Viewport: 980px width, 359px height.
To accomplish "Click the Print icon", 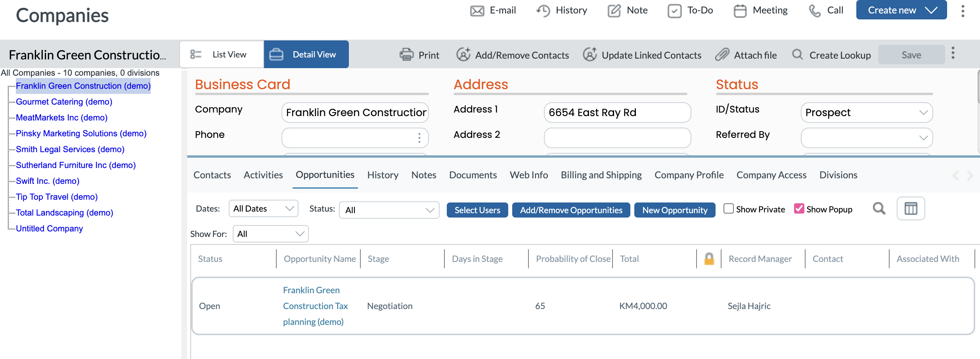I will (406, 55).
